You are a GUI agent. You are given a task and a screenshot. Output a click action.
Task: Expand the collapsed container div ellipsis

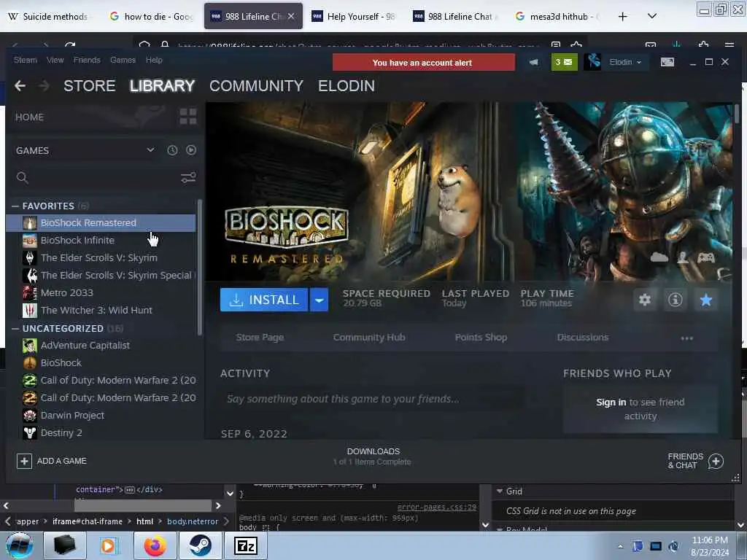130,489
